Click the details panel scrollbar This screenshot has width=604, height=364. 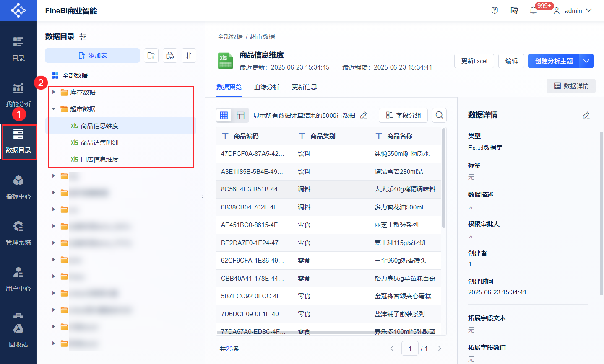(601, 214)
